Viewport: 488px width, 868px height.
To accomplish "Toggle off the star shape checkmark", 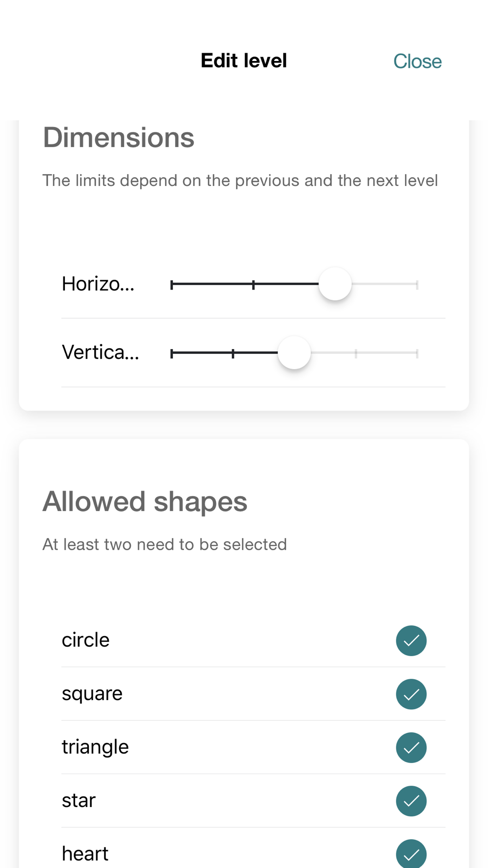I will pos(411,801).
